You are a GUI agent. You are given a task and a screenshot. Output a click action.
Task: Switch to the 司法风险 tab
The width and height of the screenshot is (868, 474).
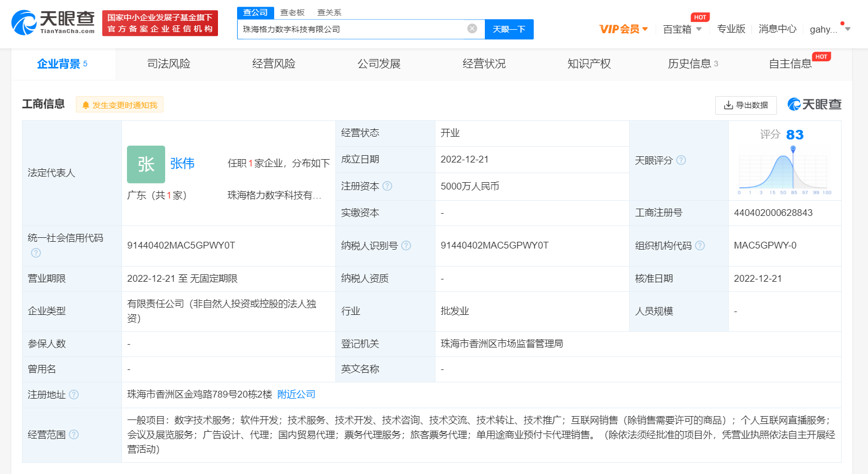169,64
